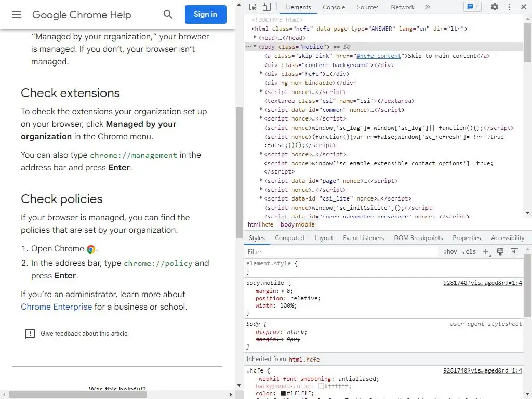Open the .hcfe rule stylesheet source link
The height and width of the screenshot is (399, 532).
[483, 370]
